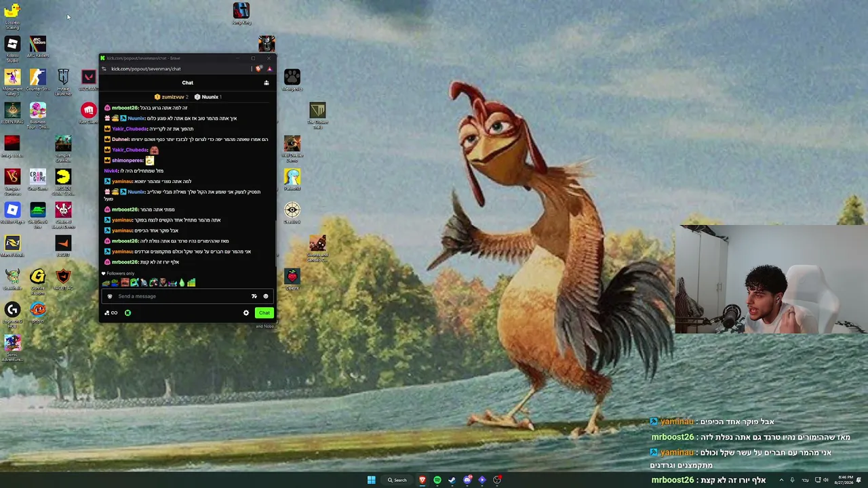This screenshot has height=488, width=868.
Task: Launch Palworld from the desktop
Action: (292, 180)
